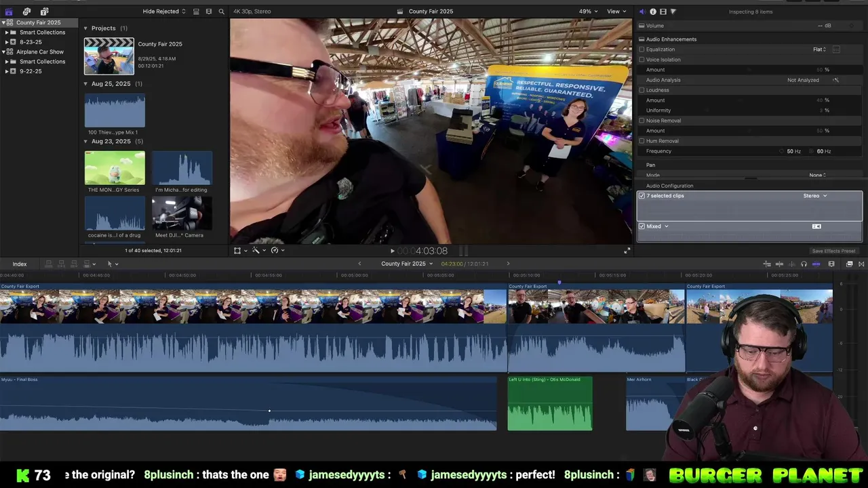Switch to the Audio inspector icon
This screenshot has height=488, width=868.
pyautogui.click(x=642, y=12)
